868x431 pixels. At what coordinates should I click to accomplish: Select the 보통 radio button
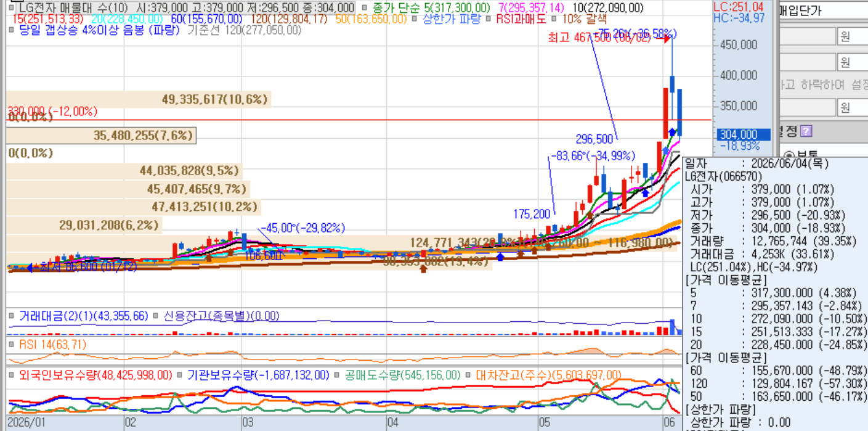point(789,156)
